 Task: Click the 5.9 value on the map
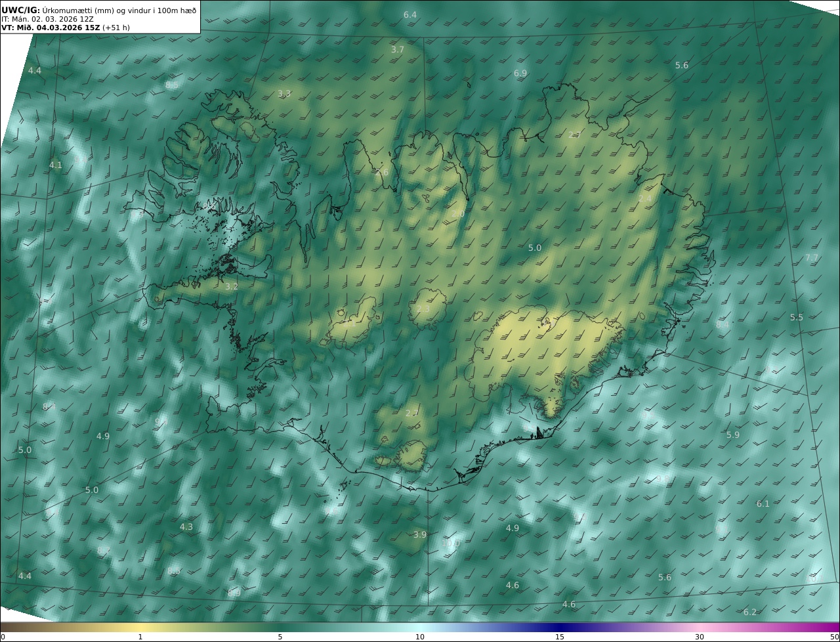(733, 435)
